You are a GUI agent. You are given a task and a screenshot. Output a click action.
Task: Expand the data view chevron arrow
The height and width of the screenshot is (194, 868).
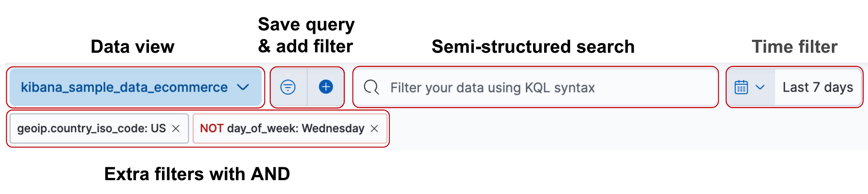pyautogui.click(x=243, y=87)
